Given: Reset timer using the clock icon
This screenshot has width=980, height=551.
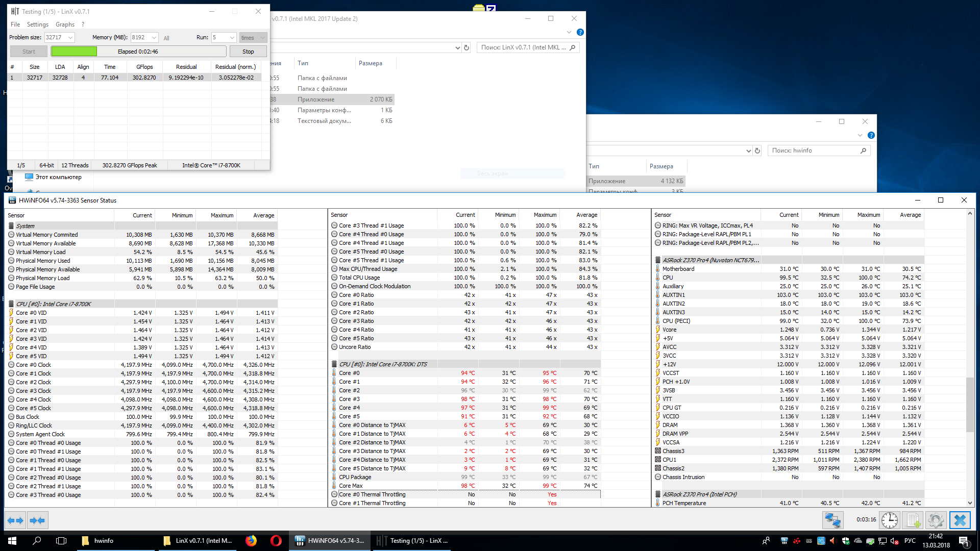Looking at the screenshot, I should (890, 520).
